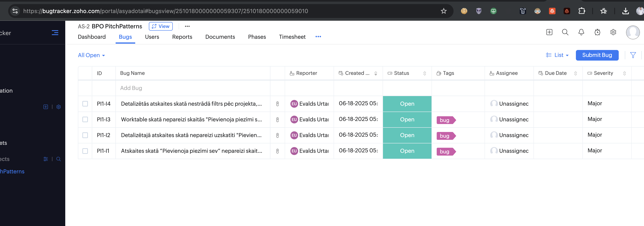This screenshot has height=226, width=644.
Task: Click the Add Bug input field
Action: (193, 88)
